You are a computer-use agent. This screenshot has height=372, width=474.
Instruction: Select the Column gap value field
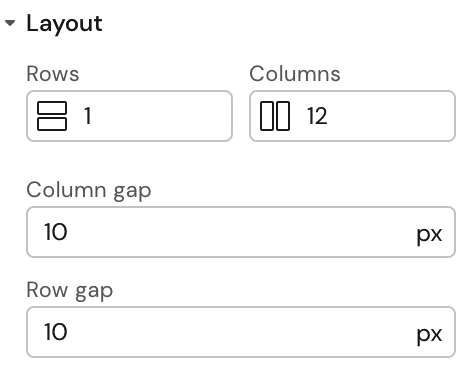(x=241, y=232)
